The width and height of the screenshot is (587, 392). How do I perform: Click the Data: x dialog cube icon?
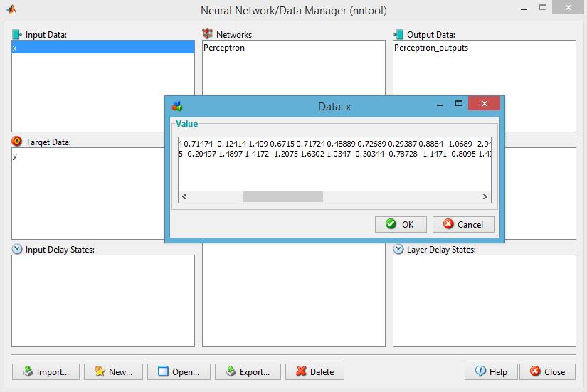tap(177, 106)
